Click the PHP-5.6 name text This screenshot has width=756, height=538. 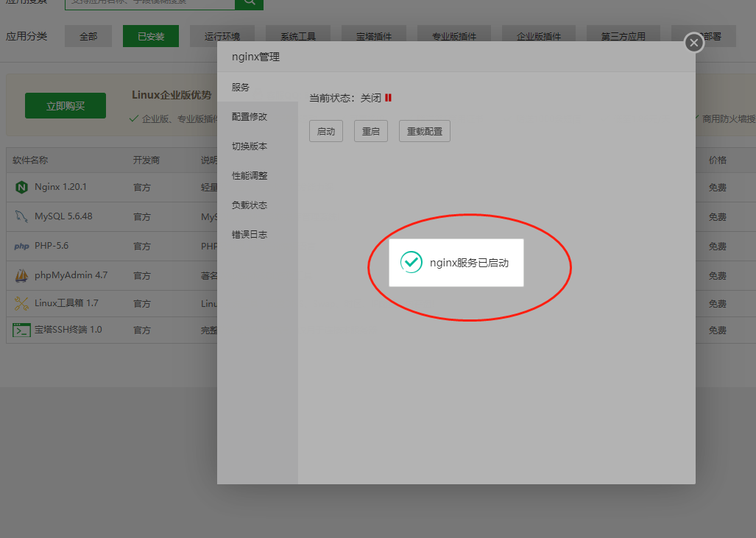(x=52, y=246)
